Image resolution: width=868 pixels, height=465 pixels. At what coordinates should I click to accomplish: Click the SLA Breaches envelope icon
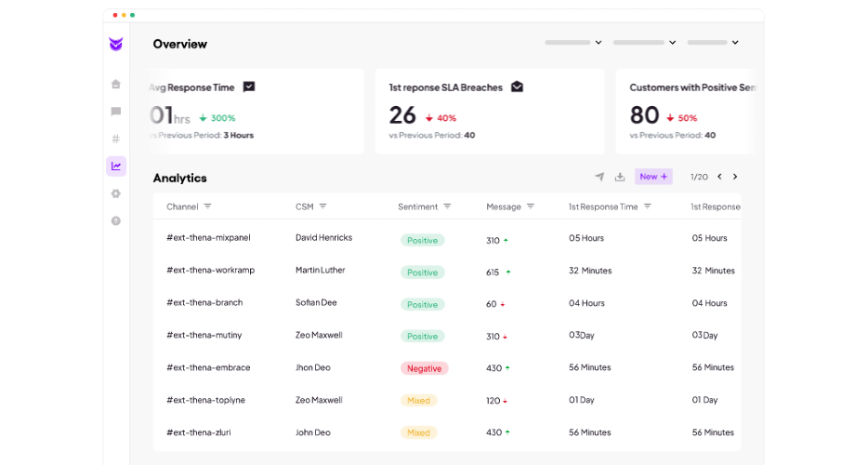[x=517, y=87]
